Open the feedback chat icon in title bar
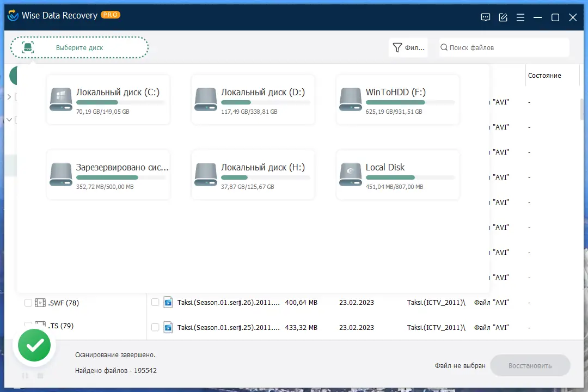Image resolution: width=588 pixels, height=392 pixels. (x=485, y=17)
